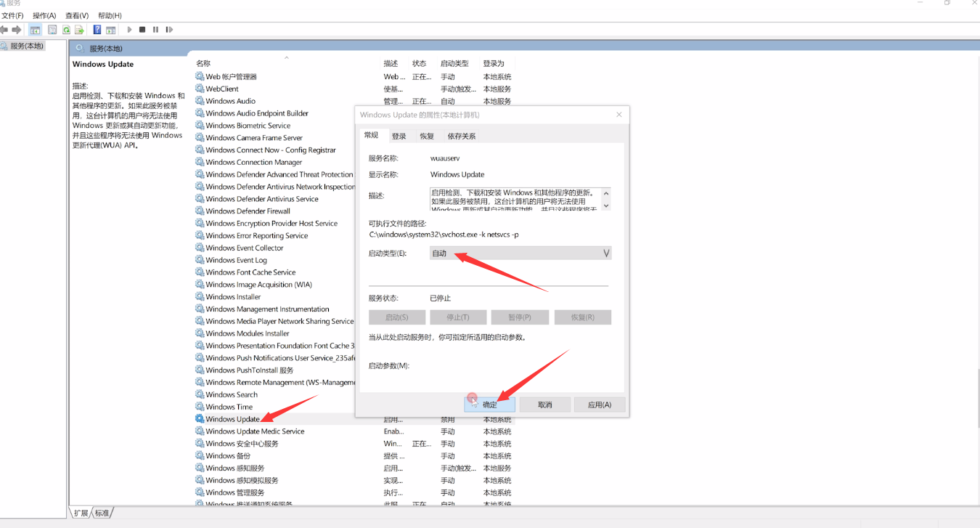This screenshot has width=980, height=528.
Task: Click the 启动(S) service button
Action: pos(396,317)
